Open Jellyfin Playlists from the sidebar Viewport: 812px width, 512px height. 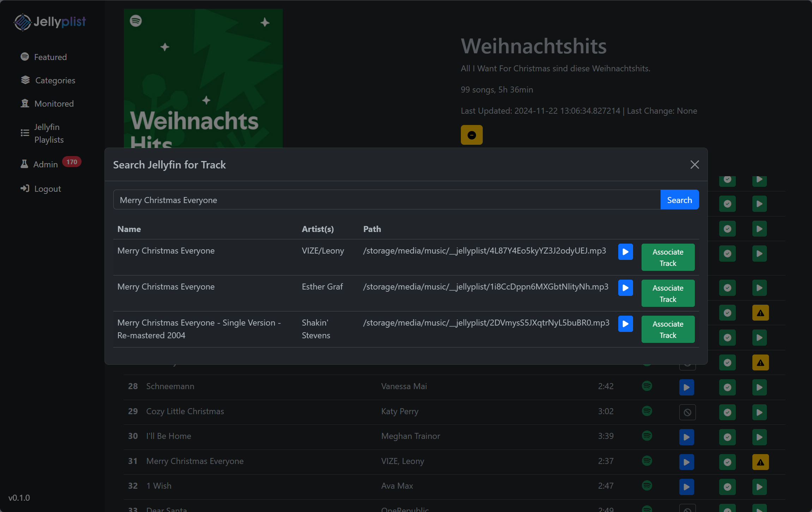click(x=49, y=133)
